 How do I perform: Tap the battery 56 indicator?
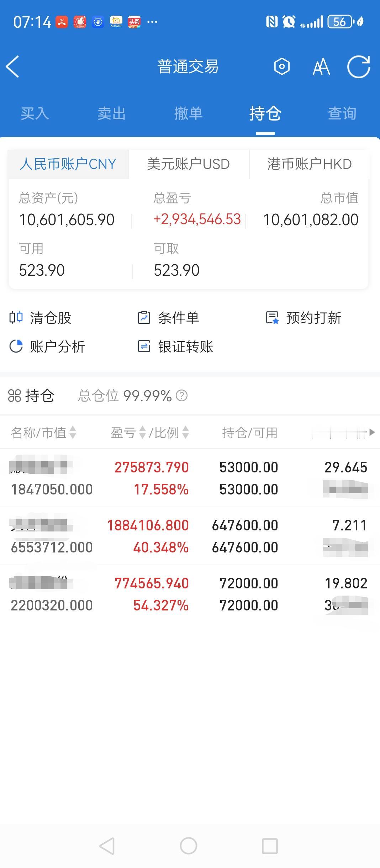click(340, 22)
